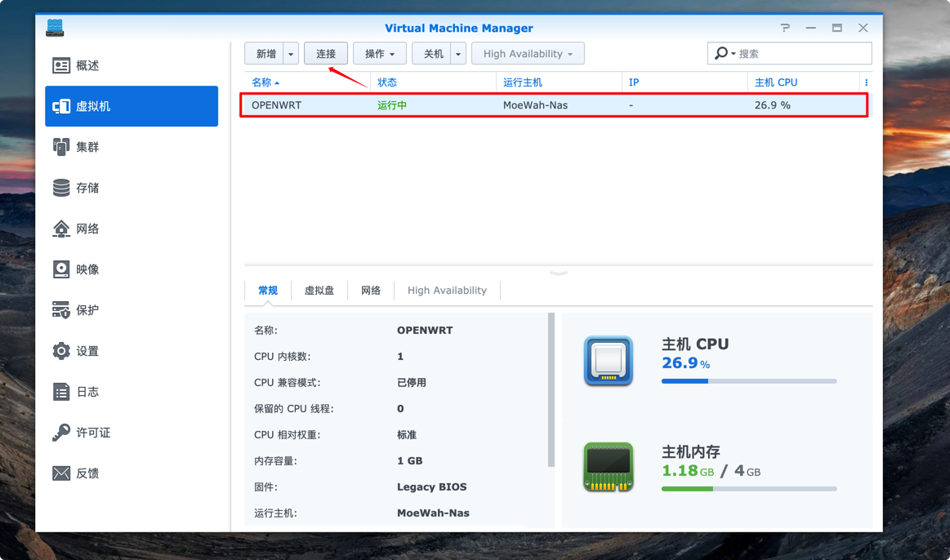Switch to the 网络 details tab
Image resolution: width=950 pixels, height=560 pixels.
tap(371, 291)
